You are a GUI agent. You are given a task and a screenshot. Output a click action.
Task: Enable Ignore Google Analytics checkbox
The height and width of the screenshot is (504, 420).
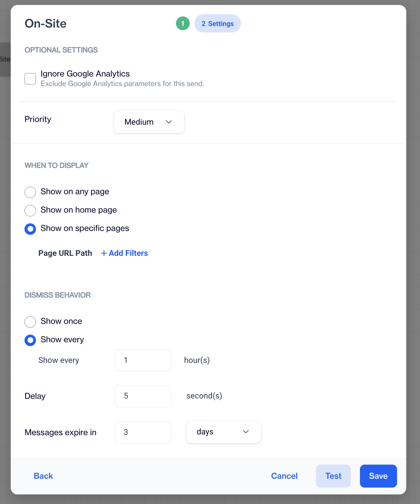point(30,79)
